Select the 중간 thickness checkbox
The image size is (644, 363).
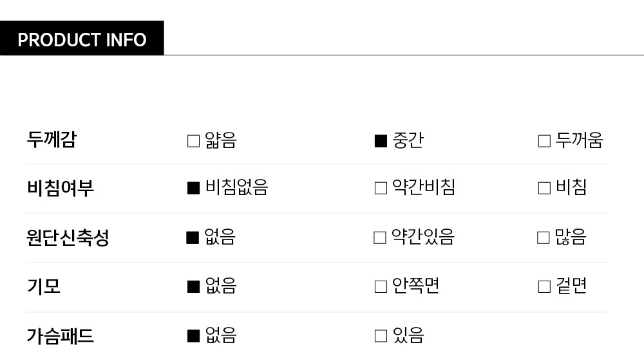(x=381, y=141)
